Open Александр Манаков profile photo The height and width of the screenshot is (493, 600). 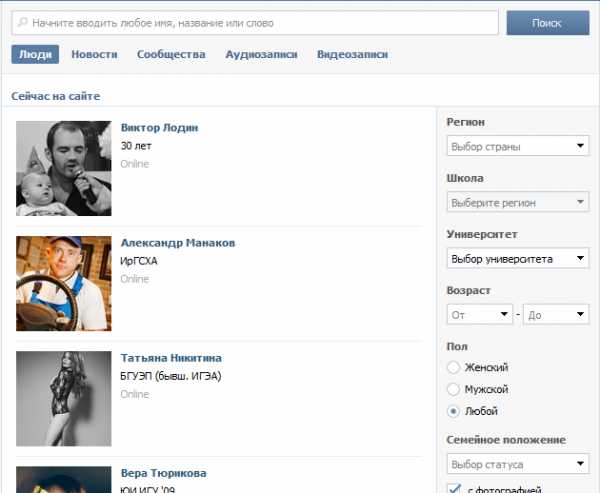coord(64,283)
